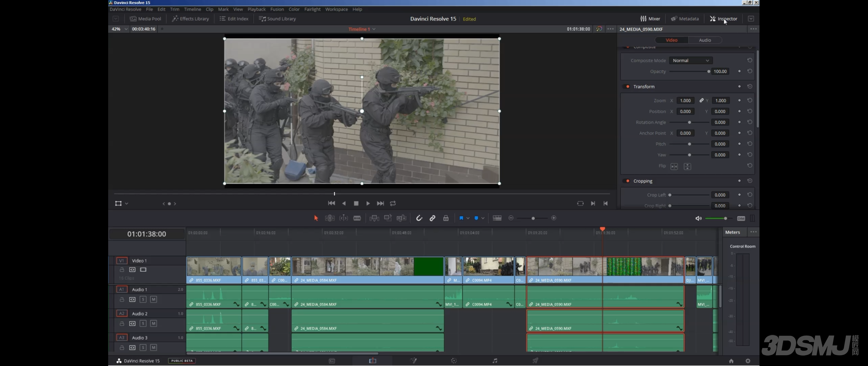The image size is (868, 366).
Task: Activate the Trim Edit Mode tool
Action: (x=330, y=218)
